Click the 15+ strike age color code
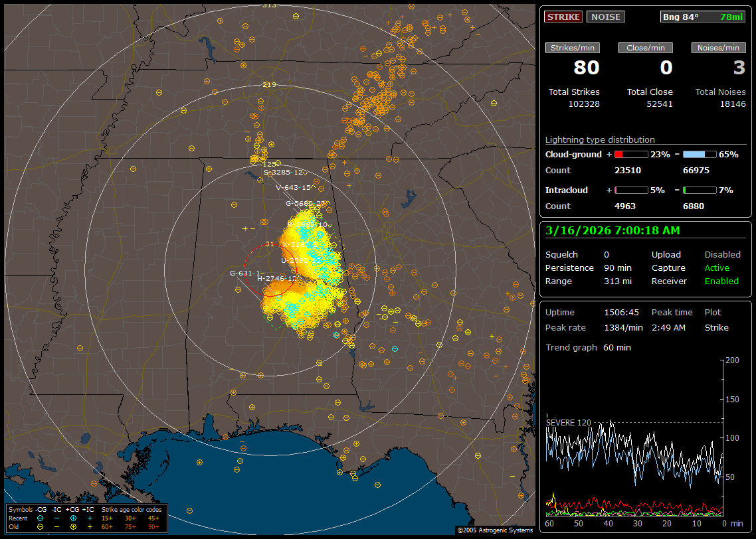This screenshot has width=756, height=539. point(107,518)
